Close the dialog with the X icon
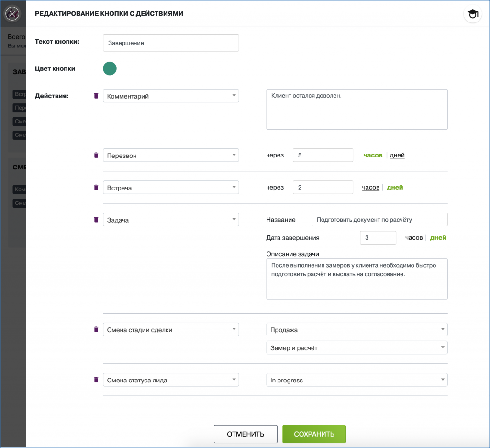This screenshot has height=448, width=490. pos(12,14)
